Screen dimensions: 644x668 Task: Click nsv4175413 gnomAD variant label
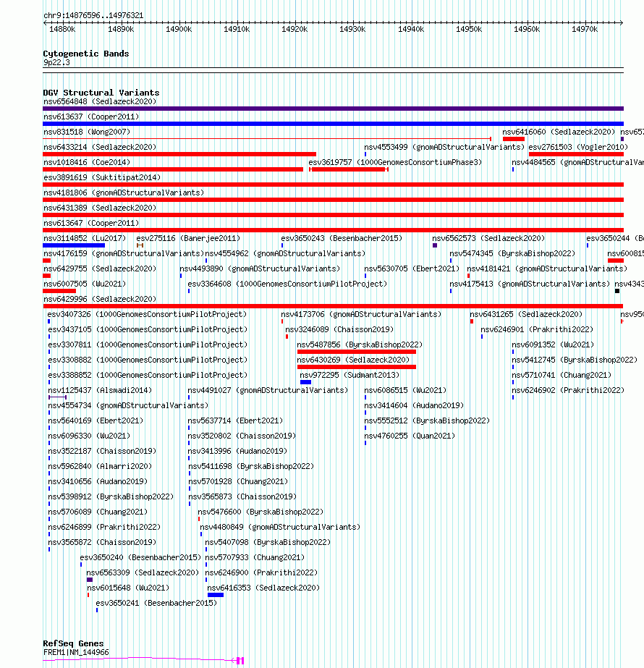[x=530, y=284]
